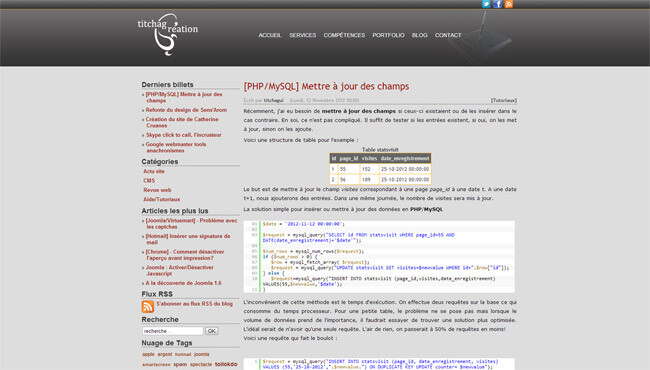Screen dimensions: 650x370
Task: Open 'Skype click to call, l'incrusteur' post
Action: tap(184, 135)
